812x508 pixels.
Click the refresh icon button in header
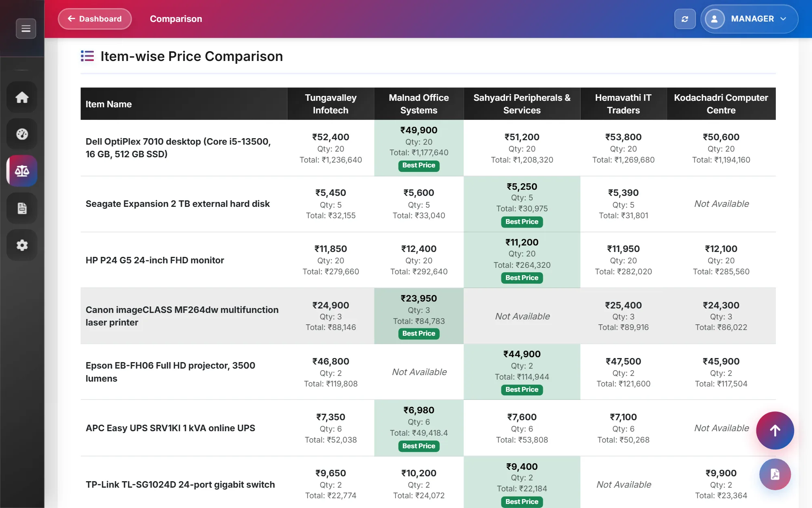[x=685, y=19]
